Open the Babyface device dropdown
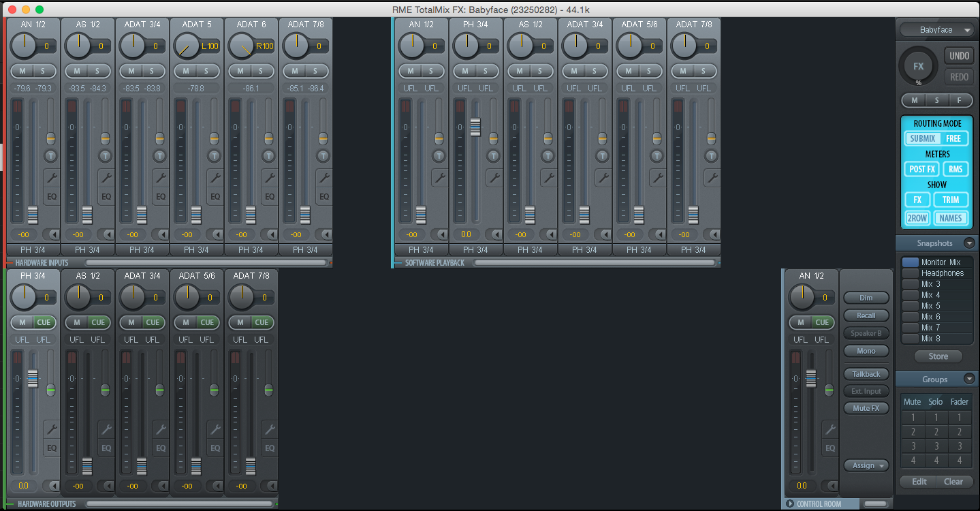Image resolution: width=980 pixels, height=511 pixels. click(937, 30)
